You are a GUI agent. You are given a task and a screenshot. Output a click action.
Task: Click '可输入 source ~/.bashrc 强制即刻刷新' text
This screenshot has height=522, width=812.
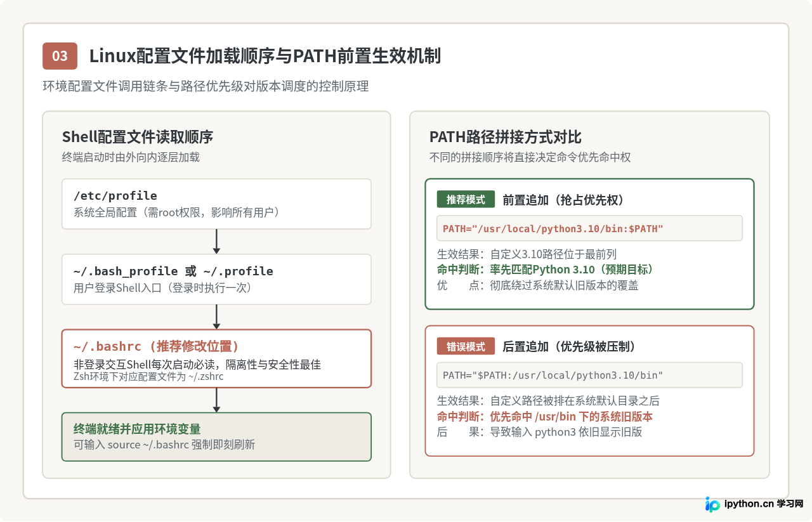coord(164,445)
